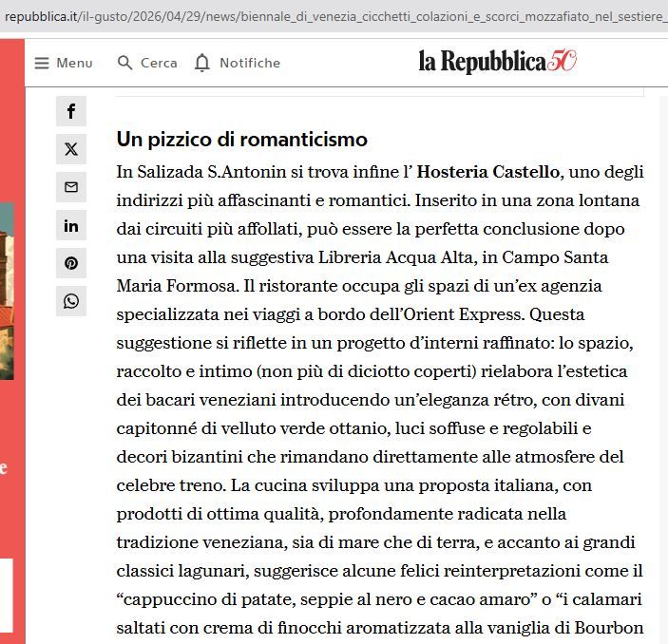The height and width of the screenshot is (644, 668).
Task: Open the hamburger Menu icon
Action: [x=42, y=63]
